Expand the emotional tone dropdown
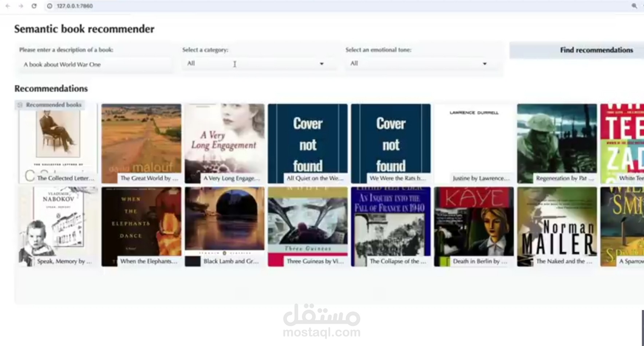Image resolution: width=644 pixels, height=346 pixels. [x=419, y=63]
